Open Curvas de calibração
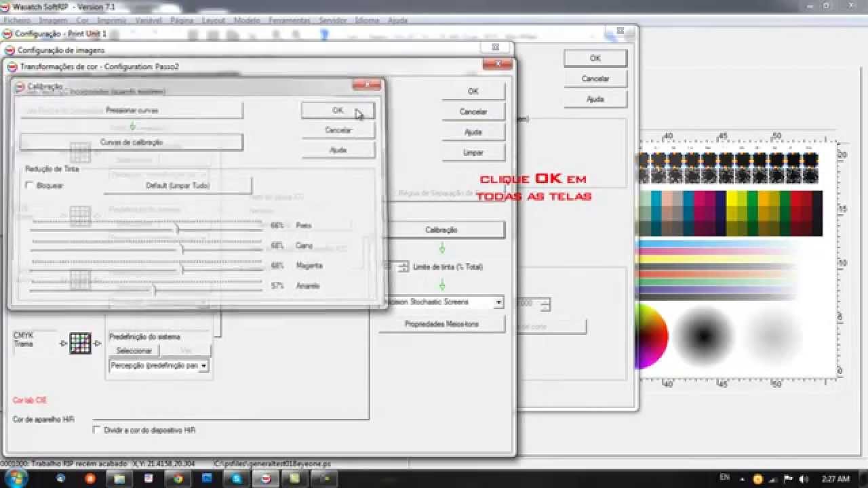Image resolution: width=868 pixels, height=488 pixels. pyautogui.click(x=132, y=142)
